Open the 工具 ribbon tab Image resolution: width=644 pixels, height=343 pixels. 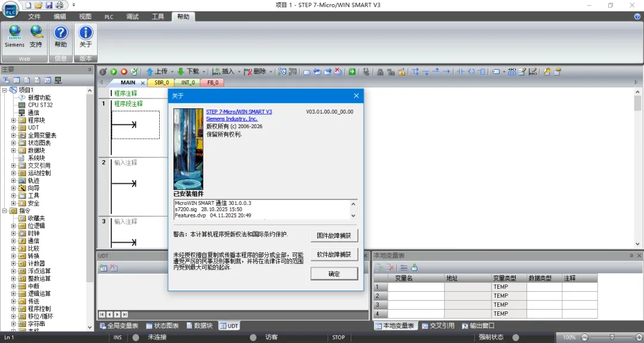coord(157,17)
